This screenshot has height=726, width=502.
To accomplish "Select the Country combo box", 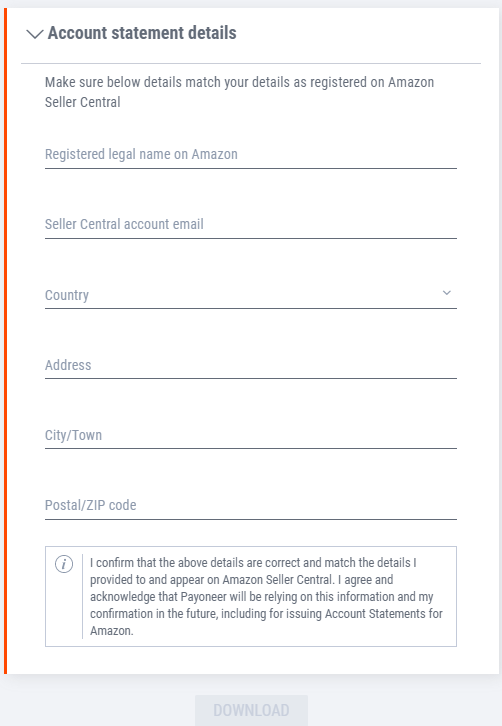I will click(x=251, y=295).
